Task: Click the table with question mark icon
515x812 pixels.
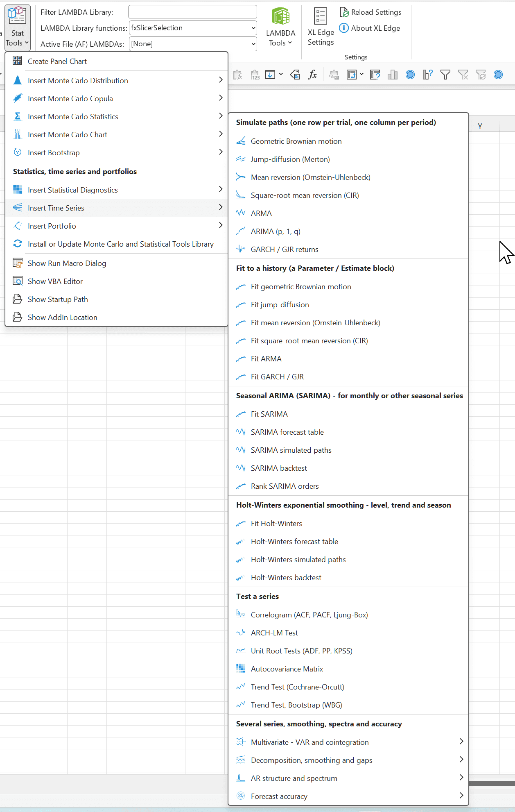Action: [x=375, y=75]
